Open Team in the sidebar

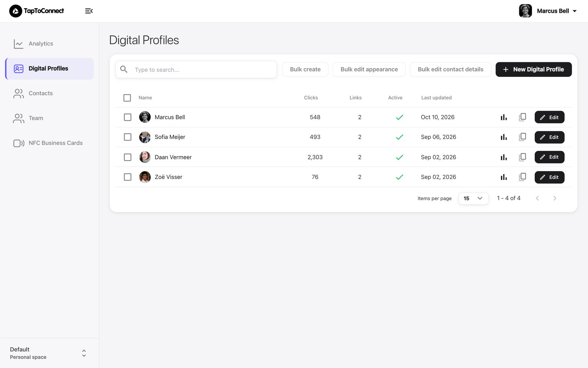pyautogui.click(x=49, y=118)
